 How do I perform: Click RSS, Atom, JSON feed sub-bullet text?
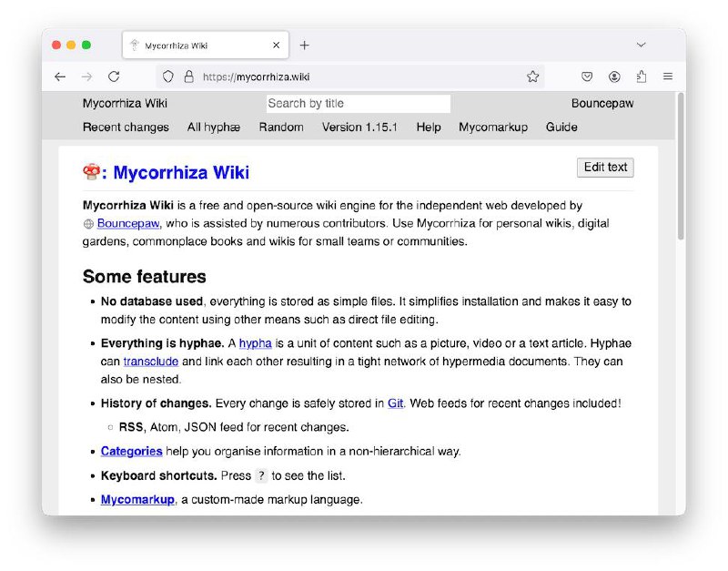click(234, 427)
